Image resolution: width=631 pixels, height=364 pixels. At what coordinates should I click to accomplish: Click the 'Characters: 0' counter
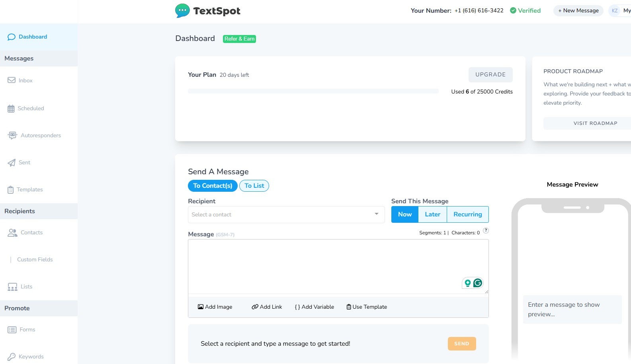466,233
